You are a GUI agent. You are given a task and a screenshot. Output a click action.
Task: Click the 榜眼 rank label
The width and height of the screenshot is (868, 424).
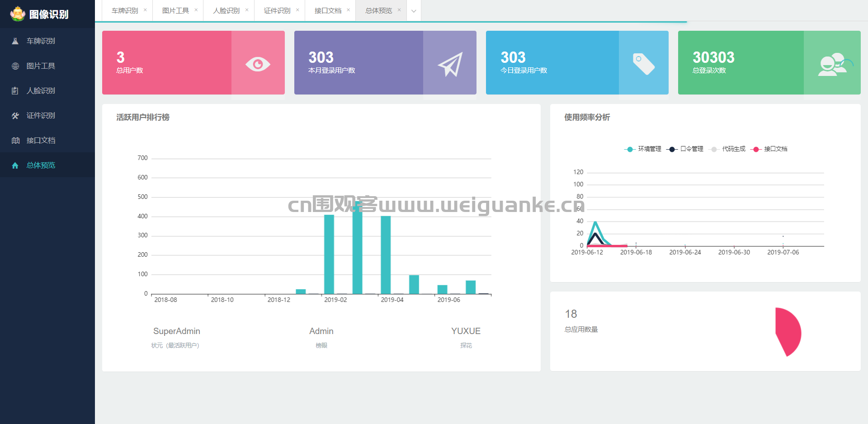pos(321,346)
